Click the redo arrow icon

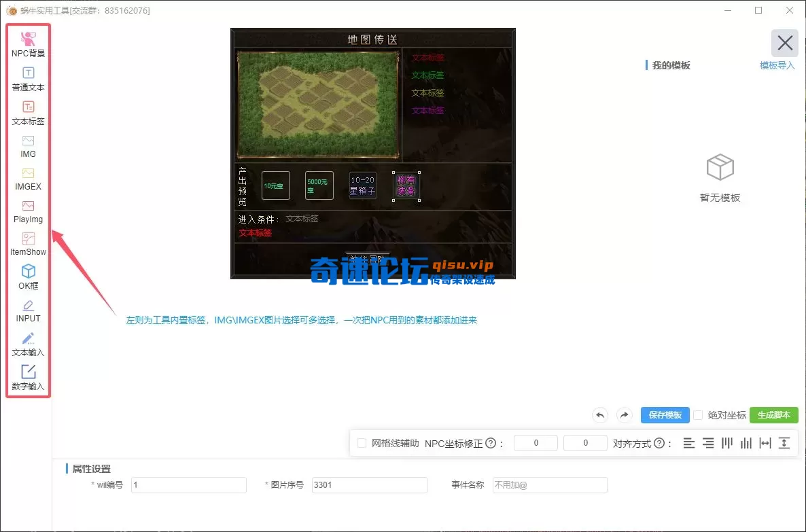click(x=624, y=415)
